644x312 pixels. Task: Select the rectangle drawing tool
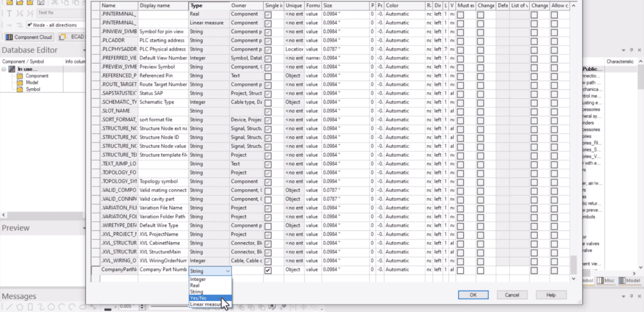[30, 306]
